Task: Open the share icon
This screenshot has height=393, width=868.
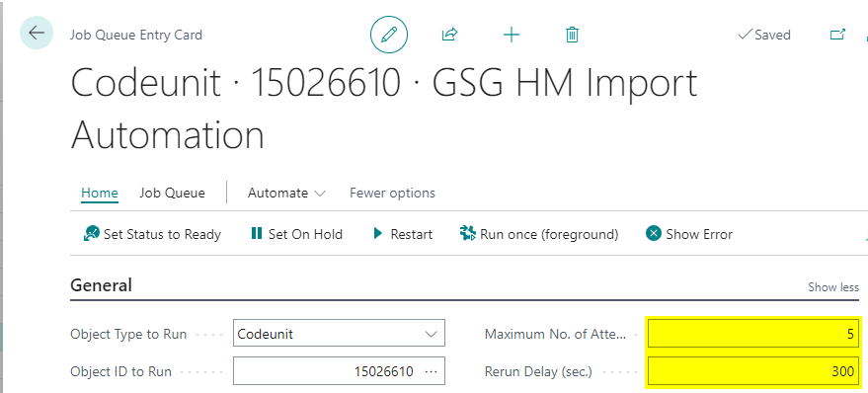Action: click(x=449, y=35)
